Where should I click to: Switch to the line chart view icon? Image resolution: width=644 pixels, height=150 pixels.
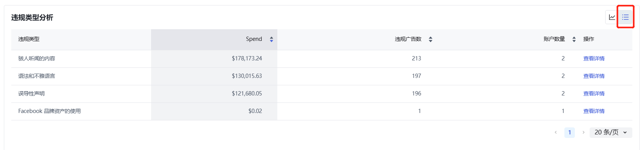click(612, 17)
